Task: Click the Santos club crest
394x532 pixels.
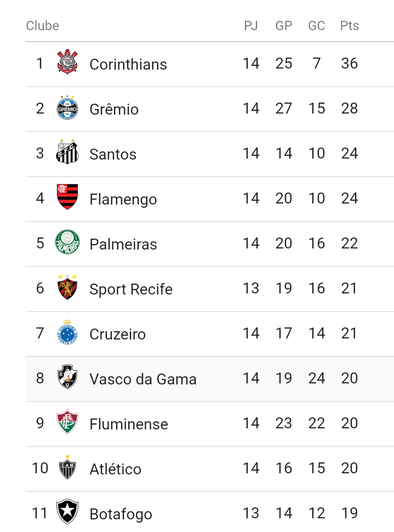Action: click(x=67, y=152)
